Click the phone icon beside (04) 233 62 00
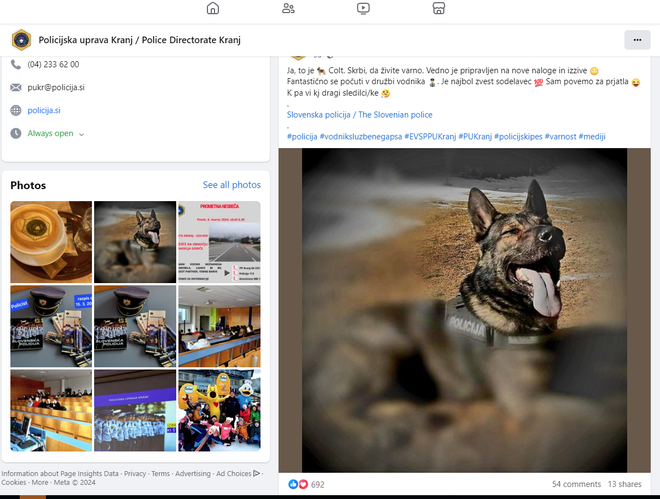The width and height of the screenshot is (660, 499). tap(16, 64)
